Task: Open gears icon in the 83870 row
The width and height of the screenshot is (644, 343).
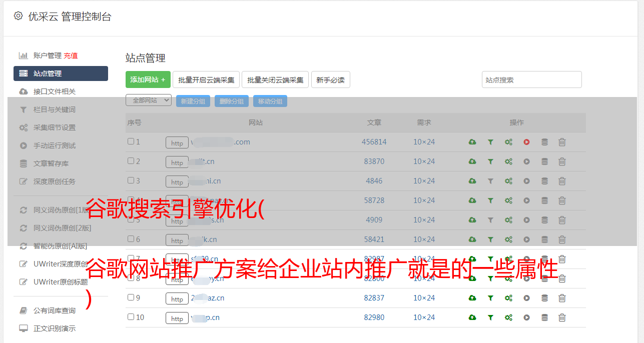Action: click(x=508, y=161)
